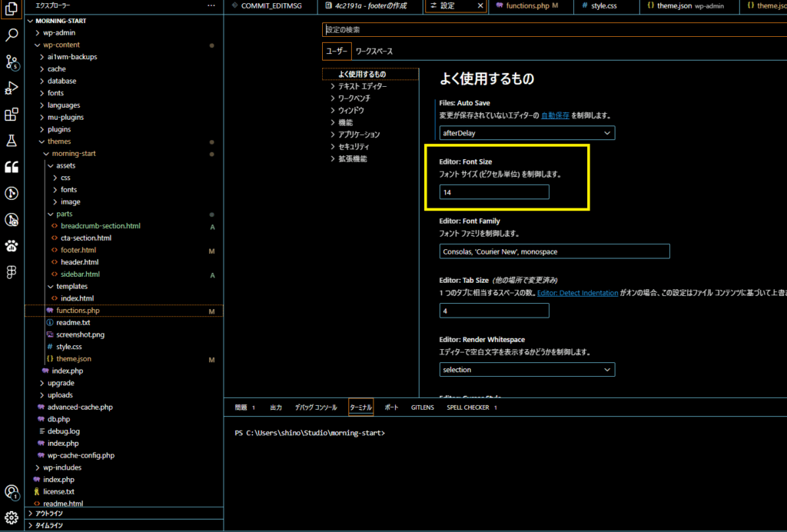Open the 問題 panel tab

245,407
